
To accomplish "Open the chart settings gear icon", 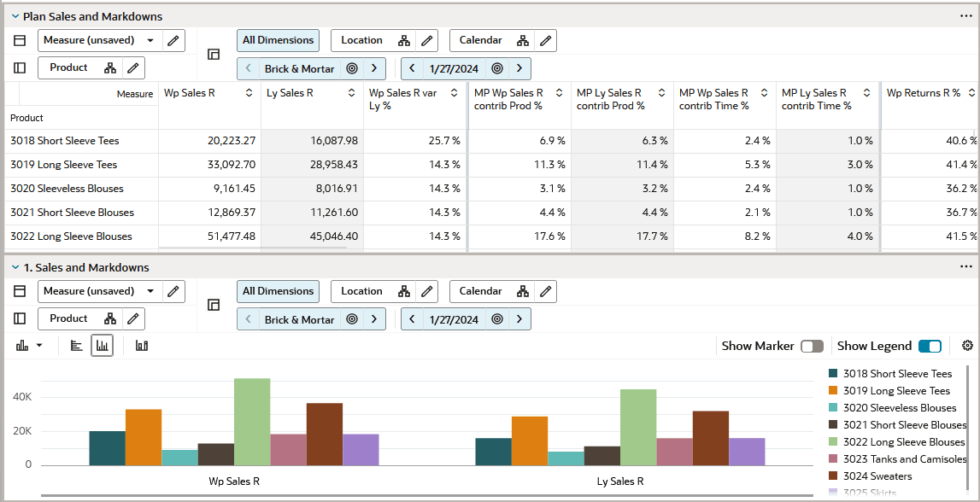I will (x=967, y=346).
